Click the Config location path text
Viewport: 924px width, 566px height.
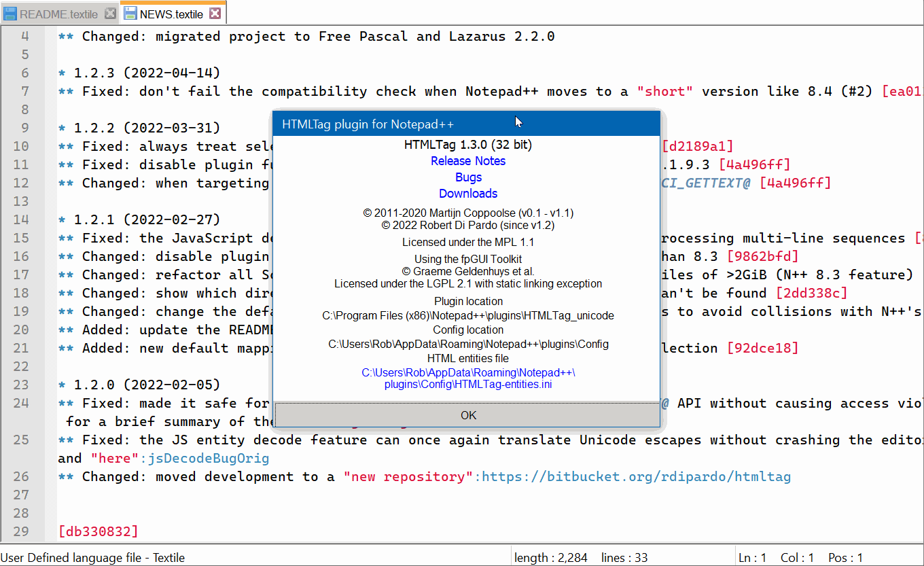[468, 344]
